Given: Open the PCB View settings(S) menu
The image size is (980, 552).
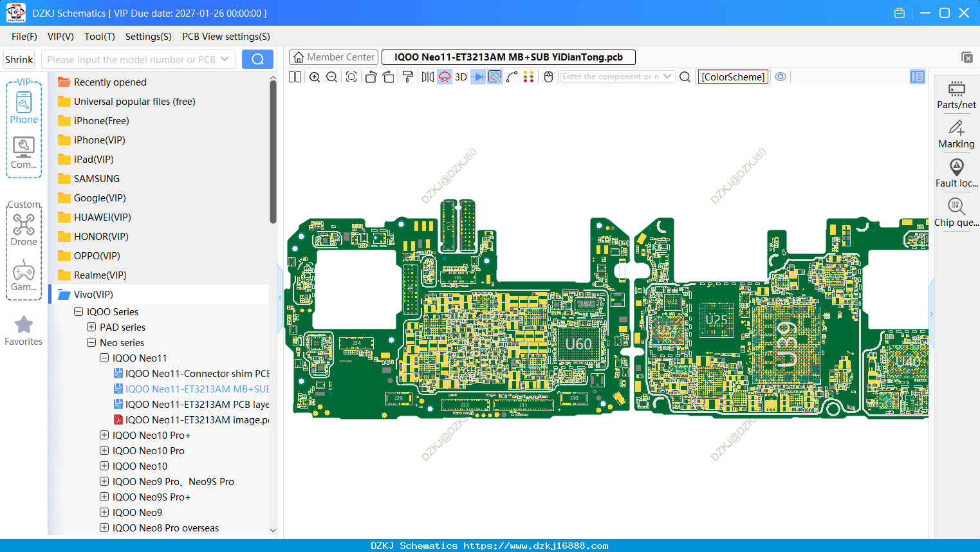Looking at the screenshot, I should (x=226, y=37).
